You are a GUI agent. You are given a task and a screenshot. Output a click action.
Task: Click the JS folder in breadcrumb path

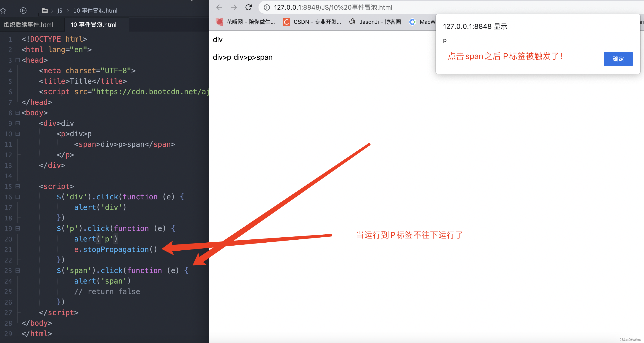click(x=60, y=11)
